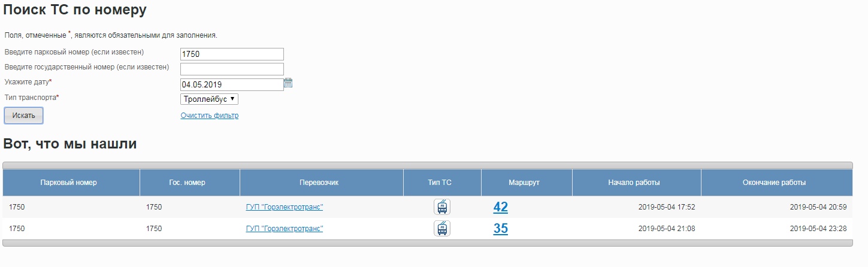Open route 42 link
This screenshot has height=267, width=868.
pyautogui.click(x=500, y=207)
